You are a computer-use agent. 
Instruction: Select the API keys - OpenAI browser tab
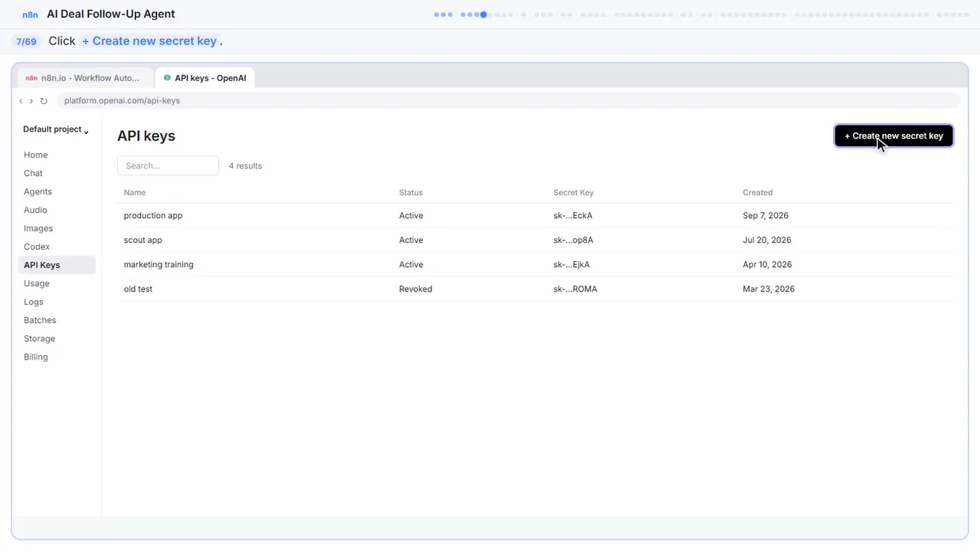point(205,78)
